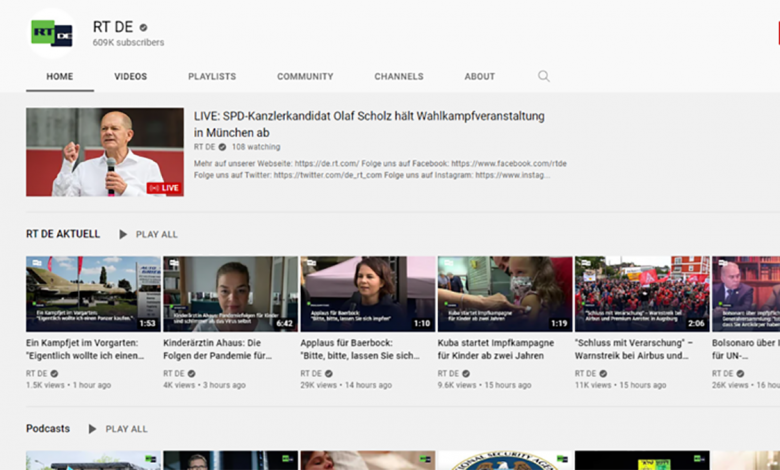Click the 2:06 duration label
This screenshot has height=470, width=780.
click(696, 323)
